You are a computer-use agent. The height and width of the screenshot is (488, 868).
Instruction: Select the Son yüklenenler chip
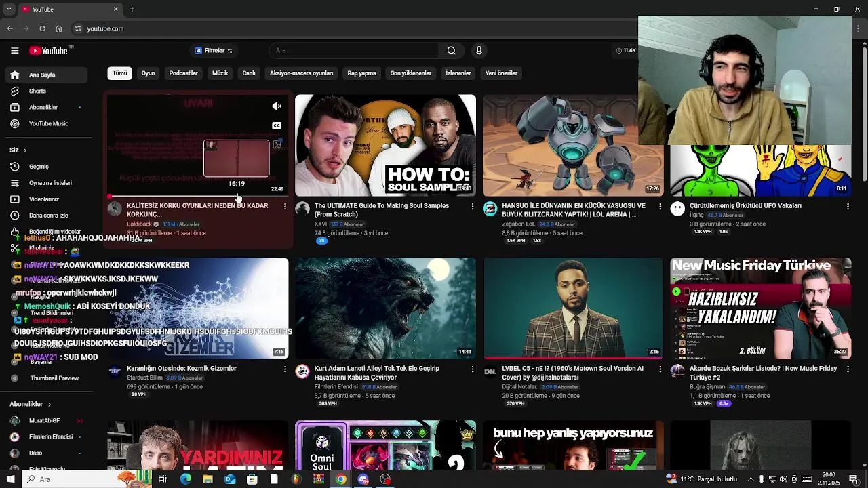tap(411, 73)
